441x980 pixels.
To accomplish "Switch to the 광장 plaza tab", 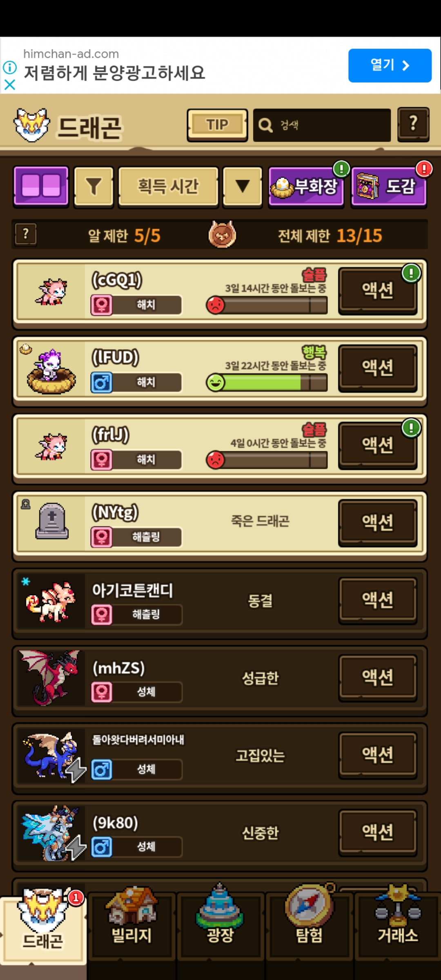I will 220,926.
